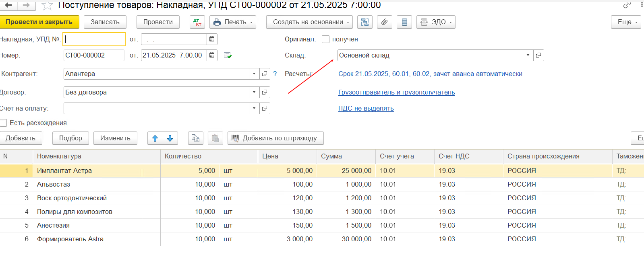The image size is (644, 265).
Task: Open Основной склад card icon
Action: click(538, 55)
